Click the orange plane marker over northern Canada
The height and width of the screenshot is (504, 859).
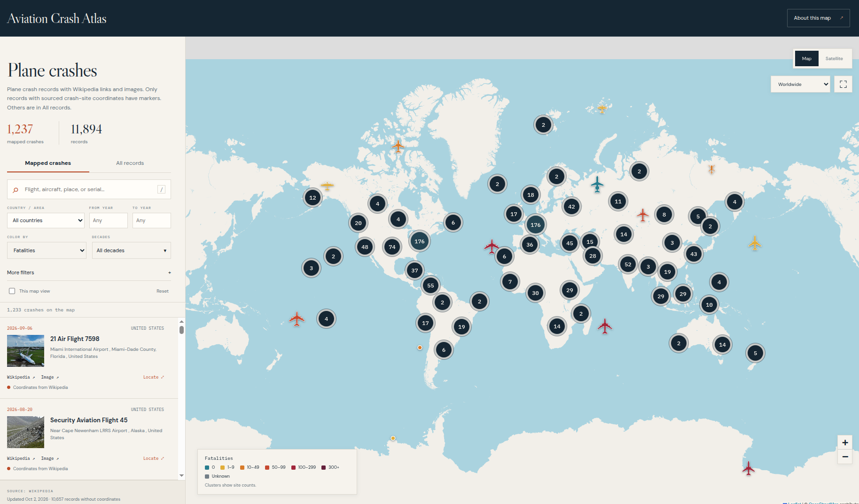pos(398,147)
